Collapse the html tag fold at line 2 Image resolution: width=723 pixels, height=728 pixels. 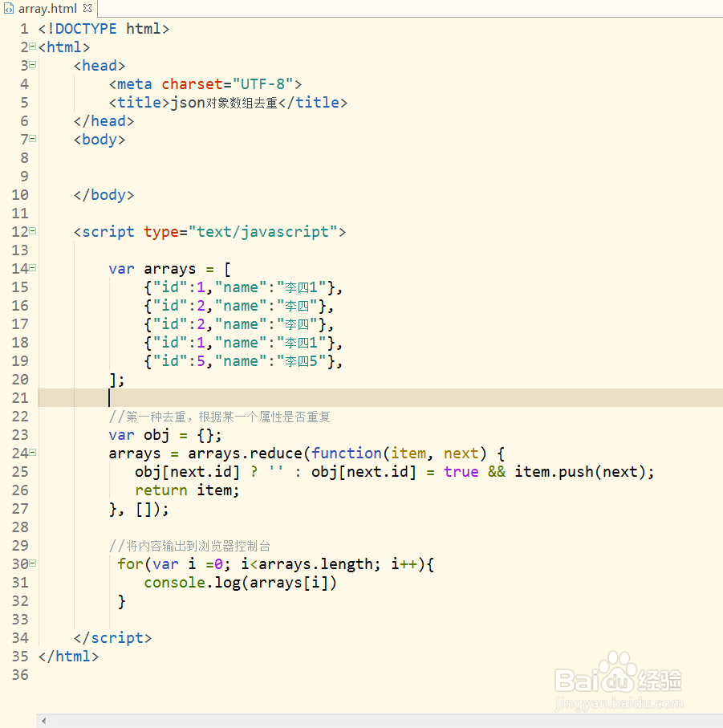[x=32, y=47]
